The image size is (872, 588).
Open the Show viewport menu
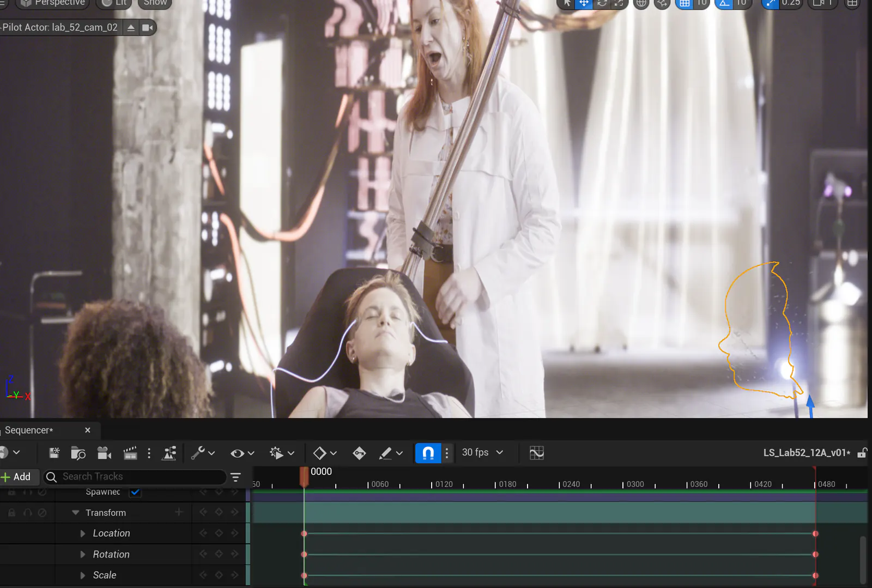155,3
